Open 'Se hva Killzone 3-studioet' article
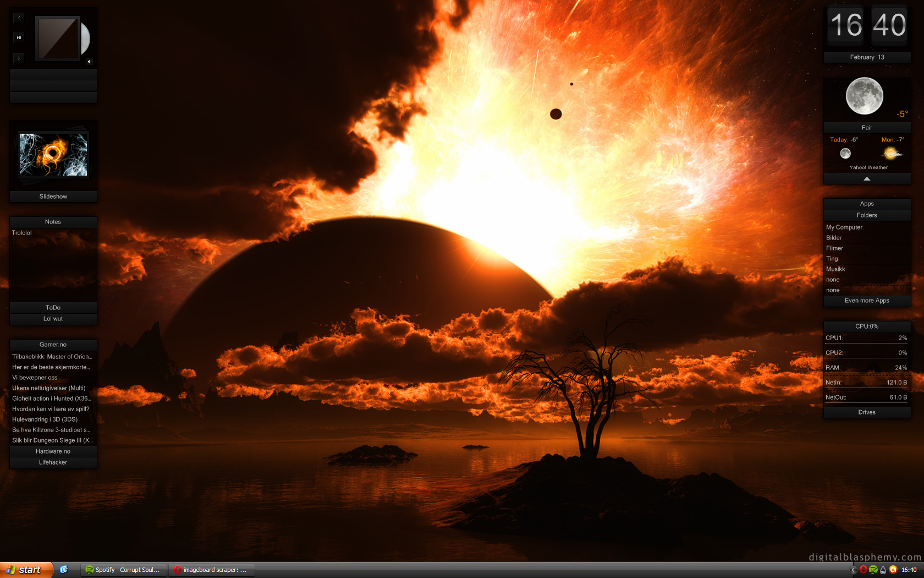 51,430
